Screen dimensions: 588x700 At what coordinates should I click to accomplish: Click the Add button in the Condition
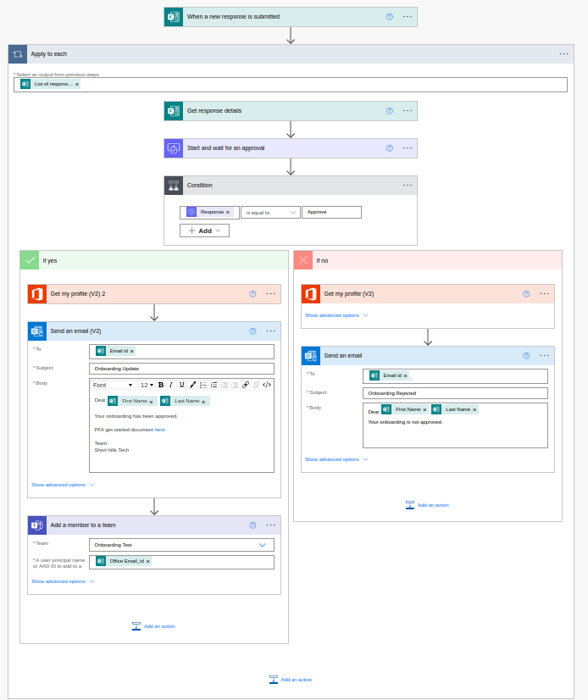202,230
